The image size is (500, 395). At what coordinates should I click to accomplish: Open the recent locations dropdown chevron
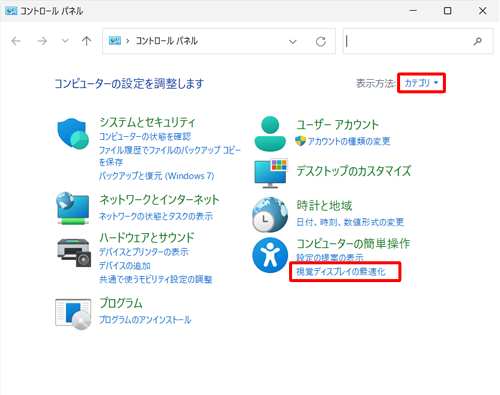coord(65,41)
